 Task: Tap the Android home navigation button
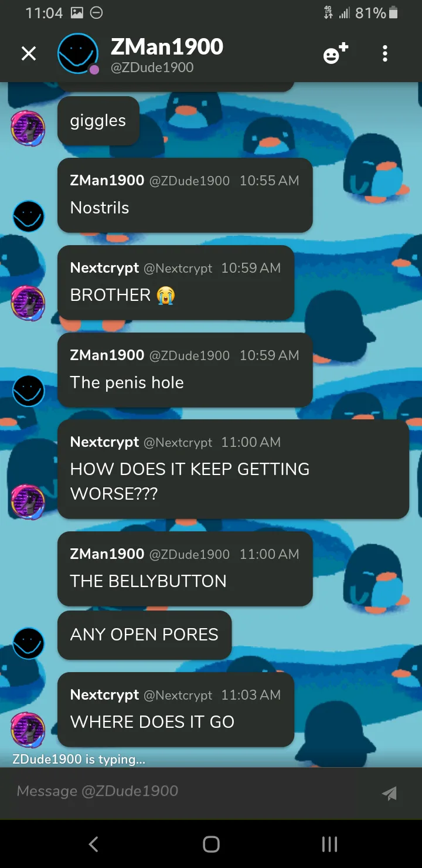tap(211, 844)
